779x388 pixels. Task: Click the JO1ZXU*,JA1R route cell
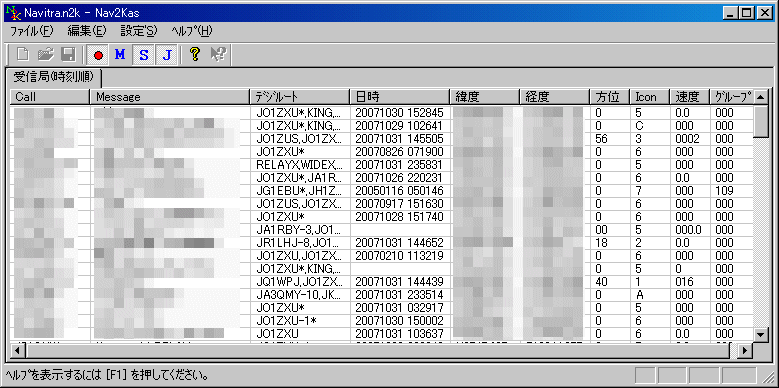(x=300, y=177)
